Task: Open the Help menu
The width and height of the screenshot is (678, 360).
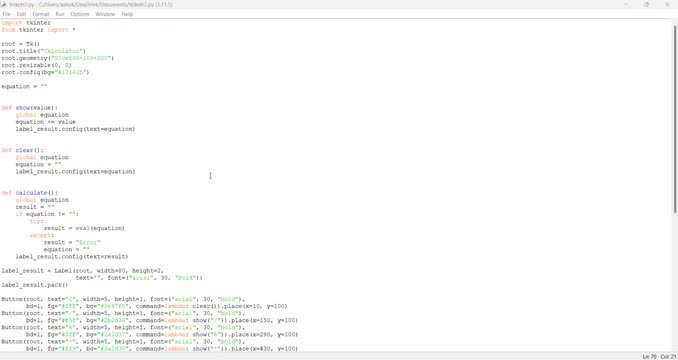Action: (127, 14)
